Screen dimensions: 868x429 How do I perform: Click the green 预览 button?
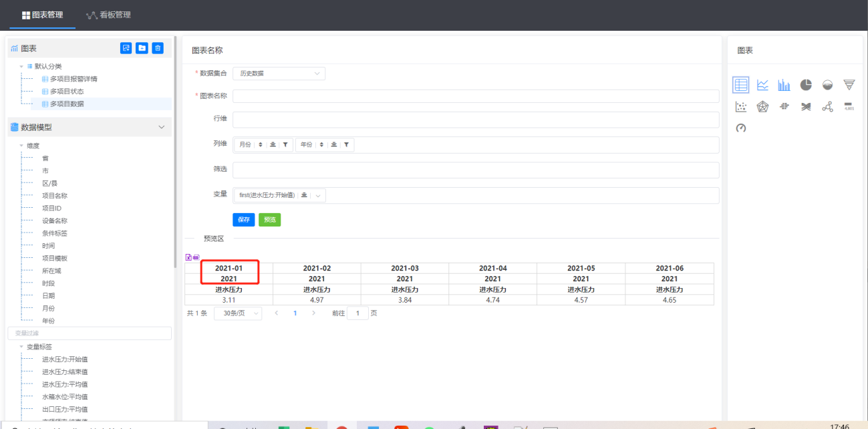point(269,220)
